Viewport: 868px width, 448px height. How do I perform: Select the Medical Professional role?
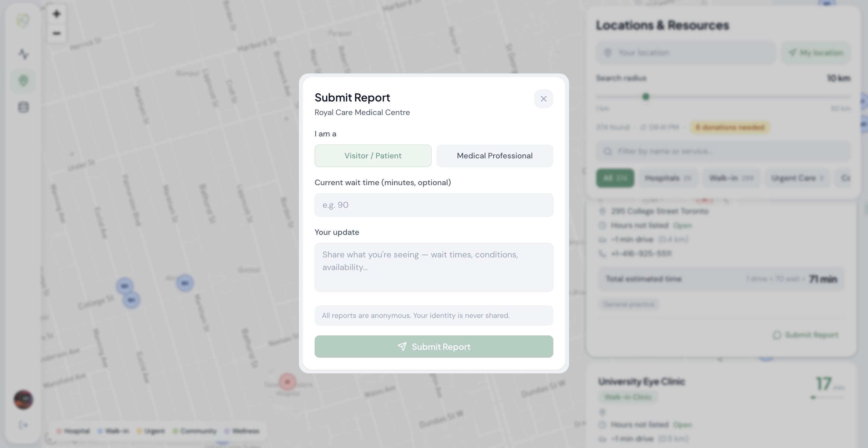click(x=494, y=155)
